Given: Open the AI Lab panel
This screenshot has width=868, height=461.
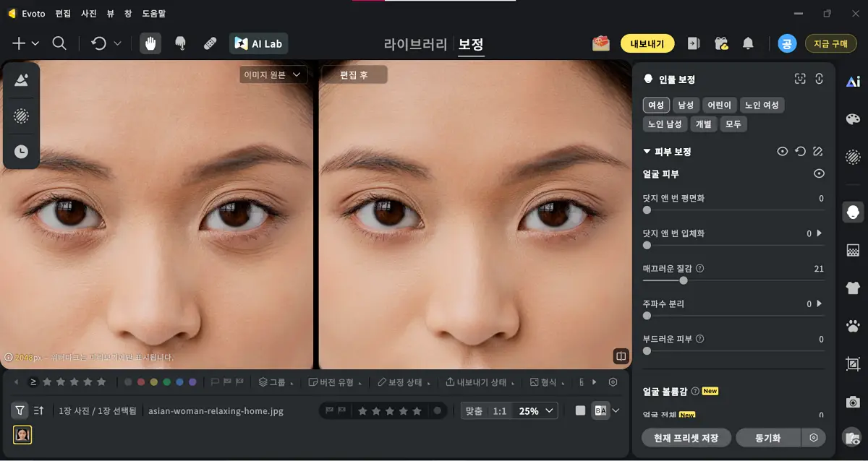Looking at the screenshot, I should (x=259, y=43).
